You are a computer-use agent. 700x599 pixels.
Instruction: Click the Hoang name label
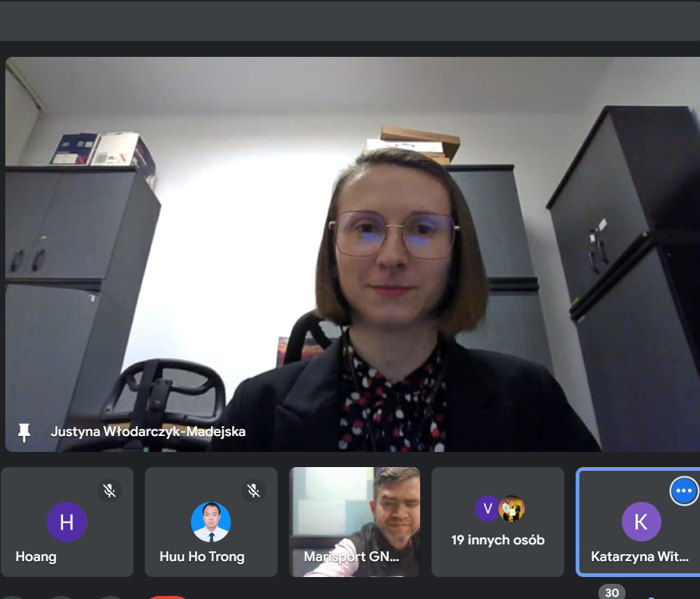point(36,557)
